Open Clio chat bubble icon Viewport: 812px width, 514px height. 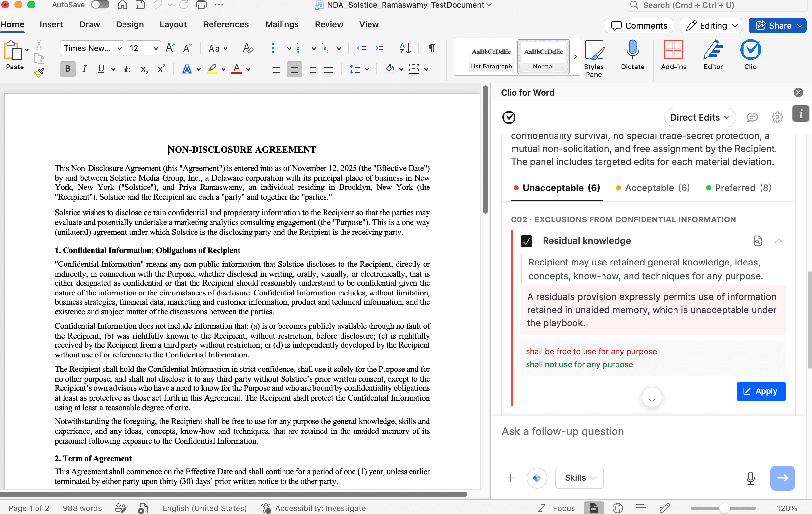752,117
